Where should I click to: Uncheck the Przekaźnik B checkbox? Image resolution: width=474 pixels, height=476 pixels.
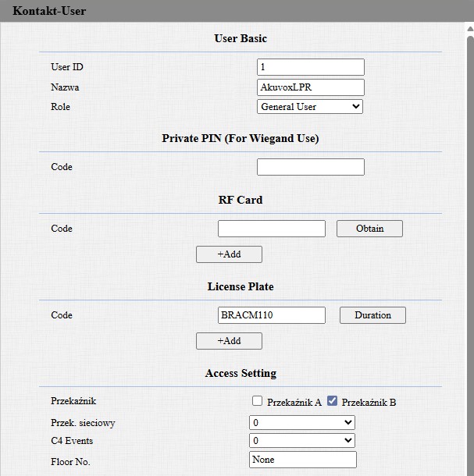[332, 401]
